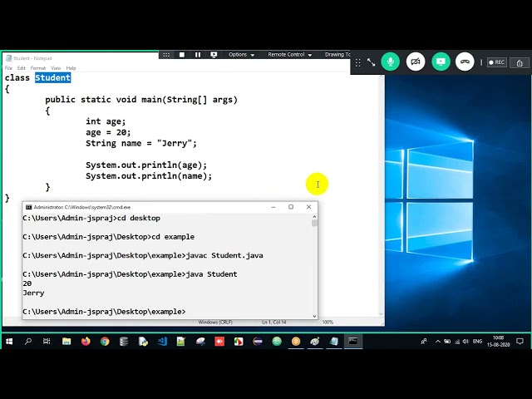532x399 pixels.
Task: Open the Format menu in Notepad
Action: [38, 68]
